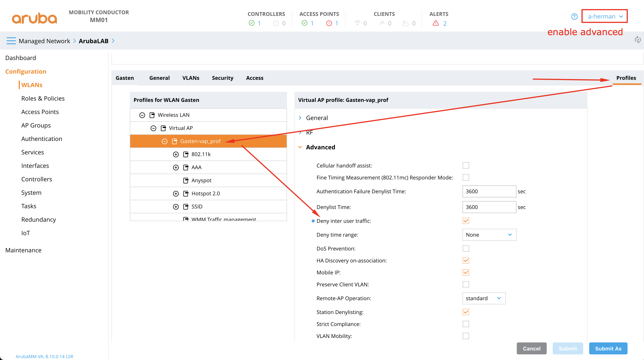Click the Gasten-vap_prof profile icon
644x360 pixels.
coord(175,141)
